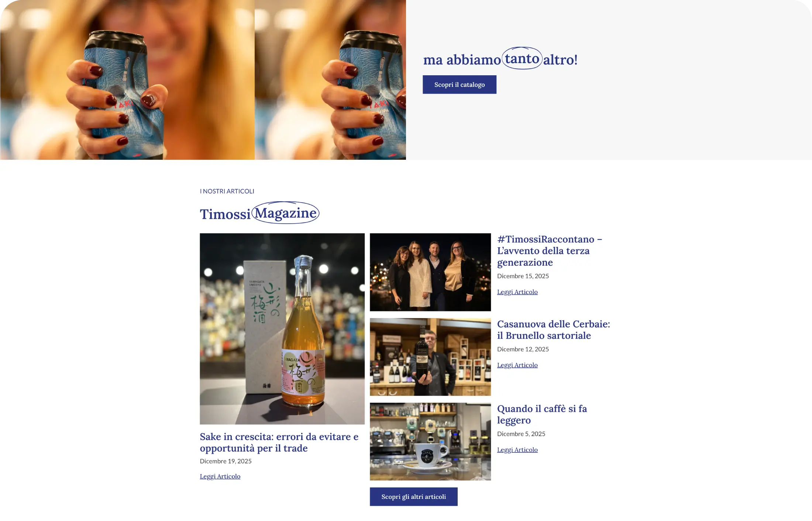
Task: Click the circled tanto word in headline
Action: click(522, 58)
